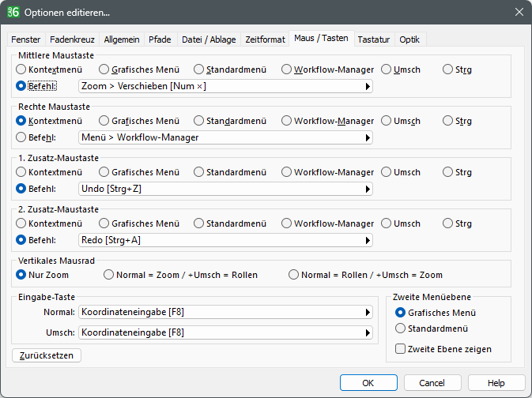532x398 pixels.
Task: Click the Cancel button
Action: (432, 383)
